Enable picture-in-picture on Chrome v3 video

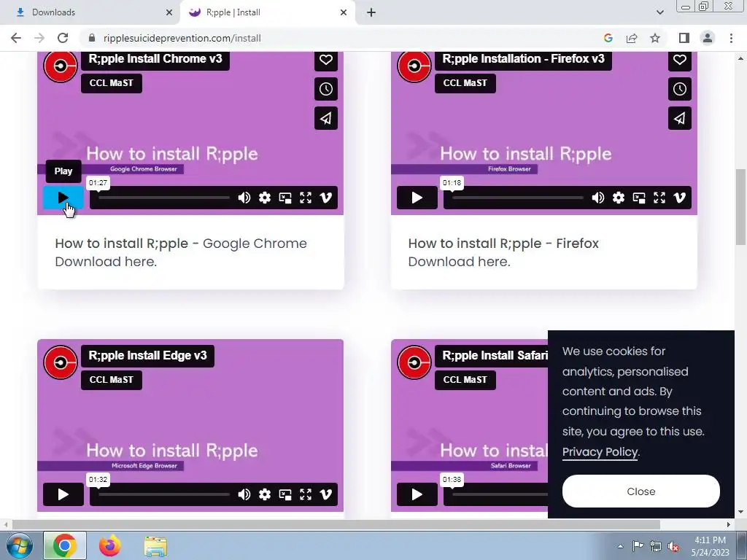click(285, 198)
